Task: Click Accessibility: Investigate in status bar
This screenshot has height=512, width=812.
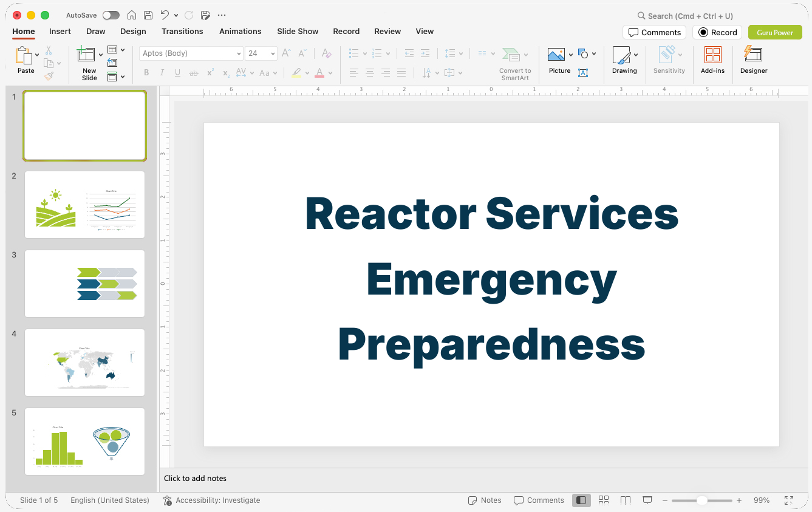Action: point(211,500)
